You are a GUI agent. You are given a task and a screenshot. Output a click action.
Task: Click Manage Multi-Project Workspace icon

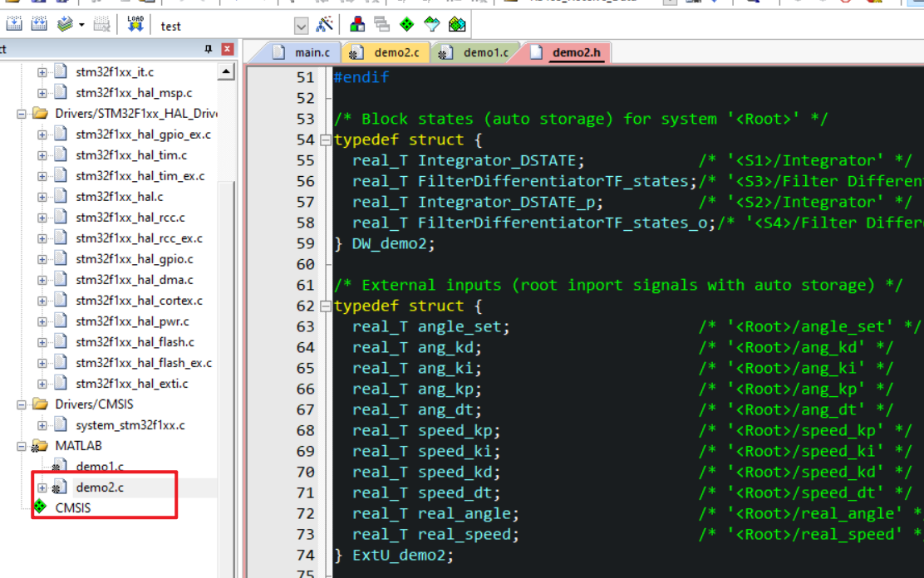(x=382, y=24)
